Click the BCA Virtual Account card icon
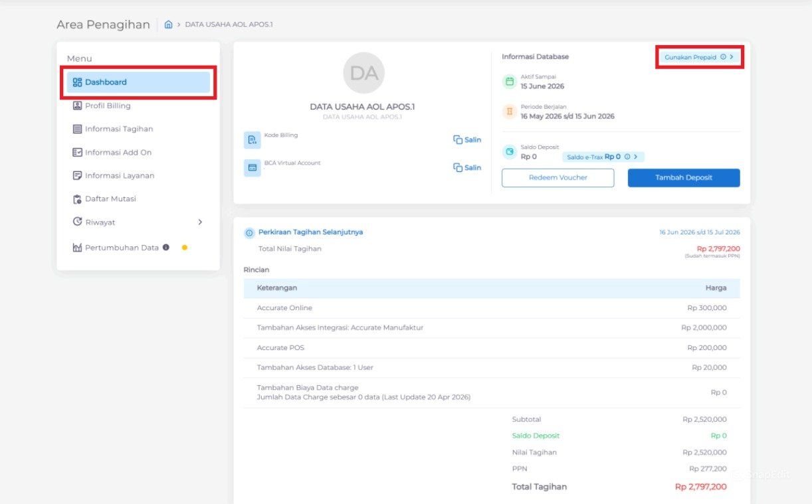Viewport: 812px width, 504px height. click(253, 168)
